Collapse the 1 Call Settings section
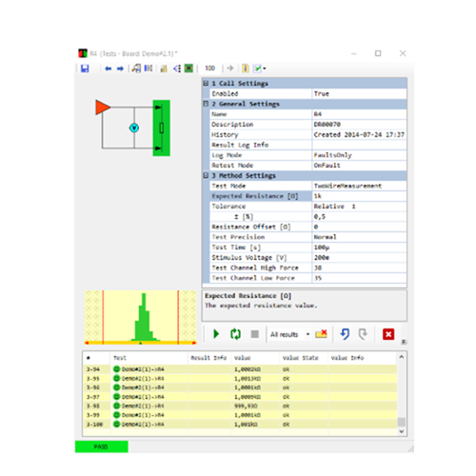 (x=206, y=83)
